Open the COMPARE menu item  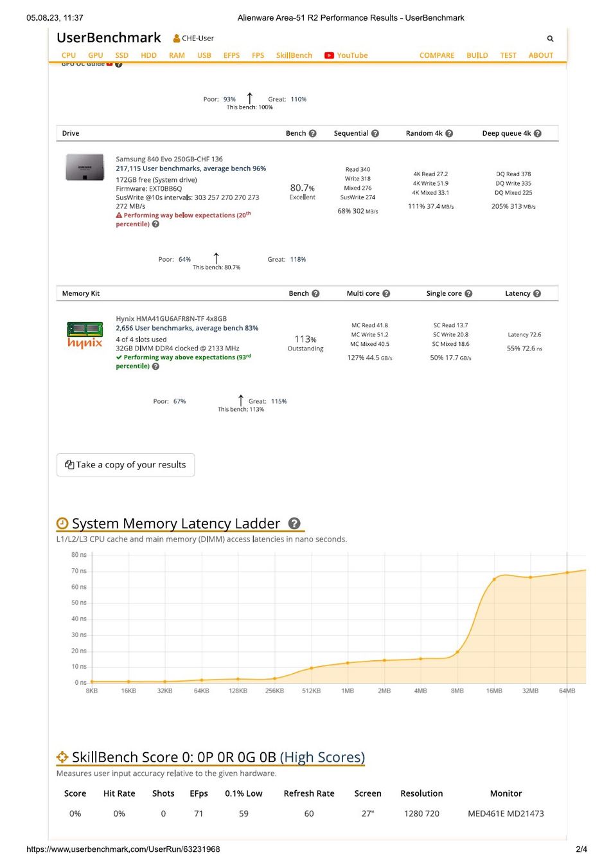pos(437,55)
